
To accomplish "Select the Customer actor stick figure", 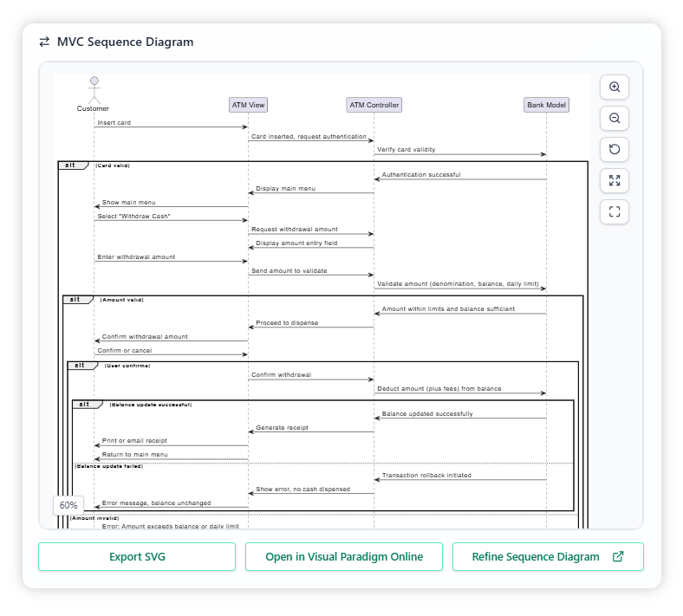I will (94, 89).
